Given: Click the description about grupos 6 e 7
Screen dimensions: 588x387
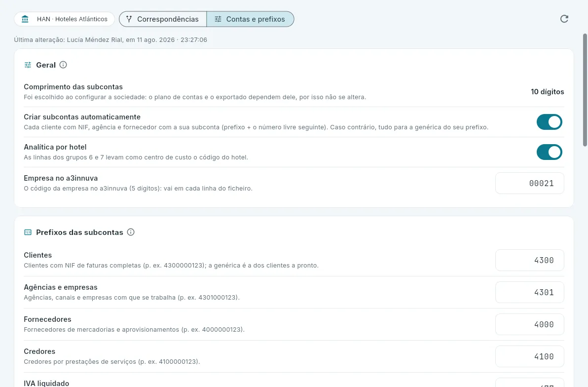Looking at the screenshot, I should click(x=136, y=157).
